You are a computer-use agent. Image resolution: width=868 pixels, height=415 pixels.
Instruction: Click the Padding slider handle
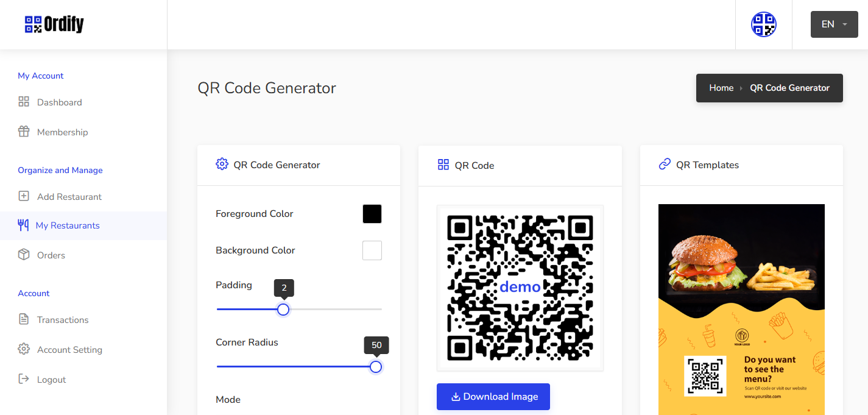click(283, 310)
